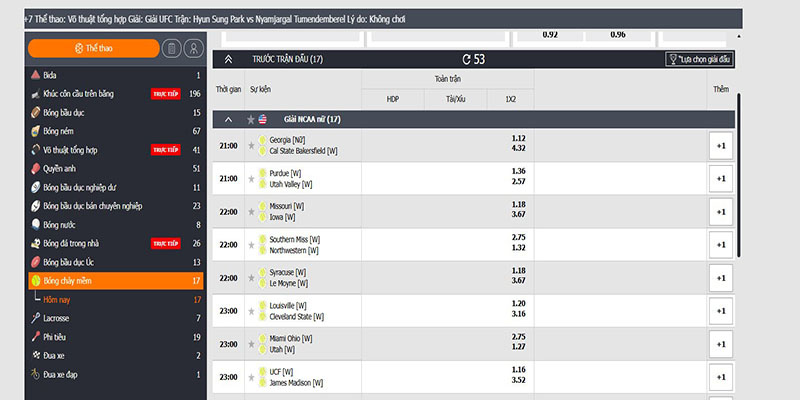
Task: Collapse the Trước Trận Đấu section
Action: [x=229, y=59]
